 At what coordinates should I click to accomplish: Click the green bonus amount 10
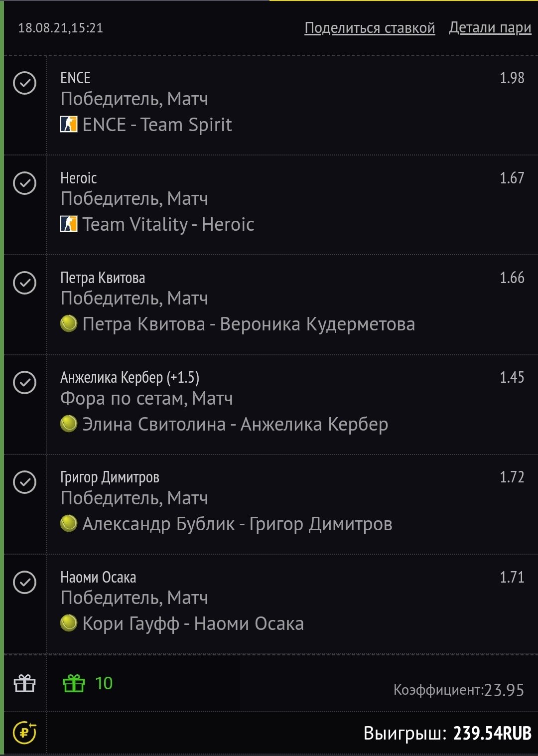[x=104, y=683]
